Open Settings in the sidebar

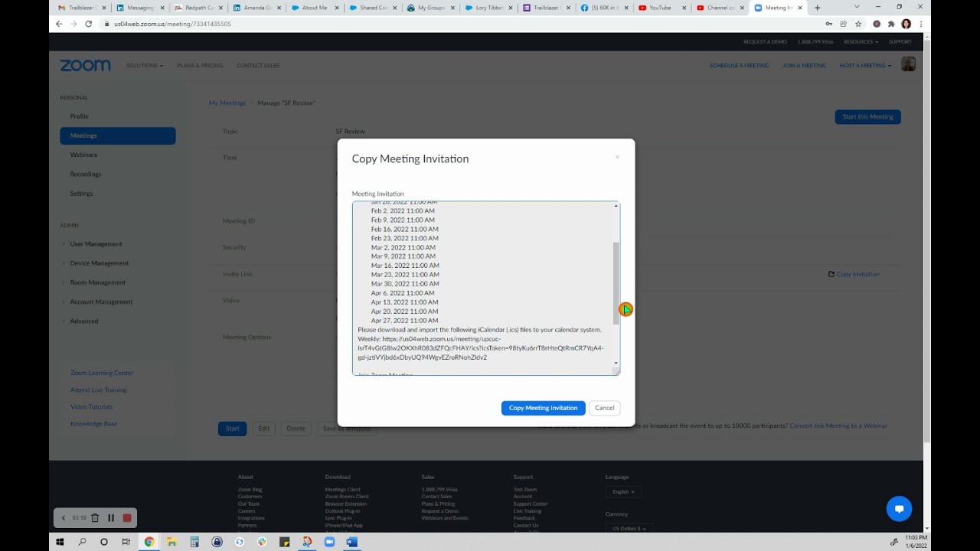[81, 194]
